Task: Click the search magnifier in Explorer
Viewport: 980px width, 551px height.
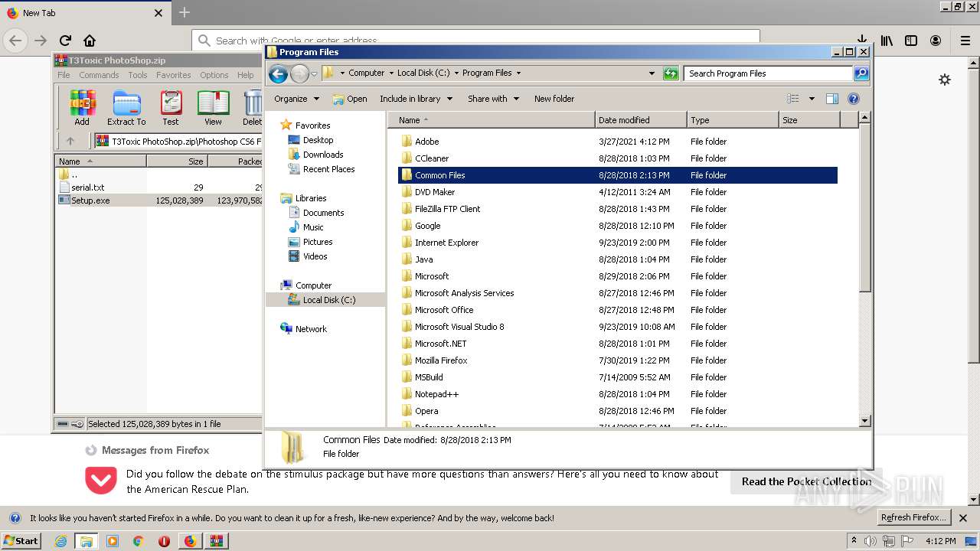Action: click(x=861, y=73)
